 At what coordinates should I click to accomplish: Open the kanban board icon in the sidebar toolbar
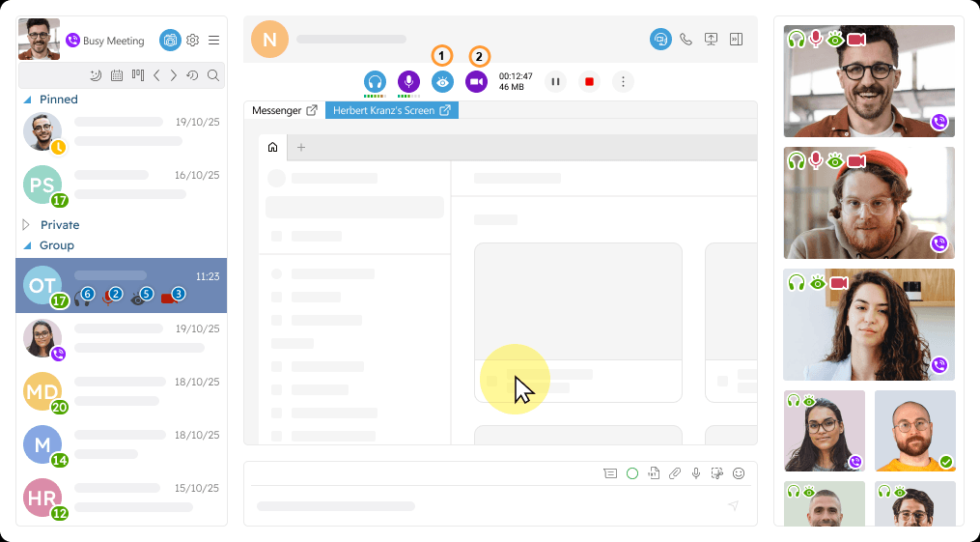click(x=138, y=75)
